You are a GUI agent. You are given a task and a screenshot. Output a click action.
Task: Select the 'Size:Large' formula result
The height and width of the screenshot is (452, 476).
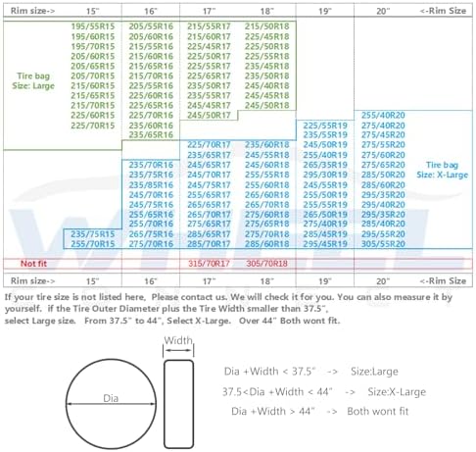(374, 372)
